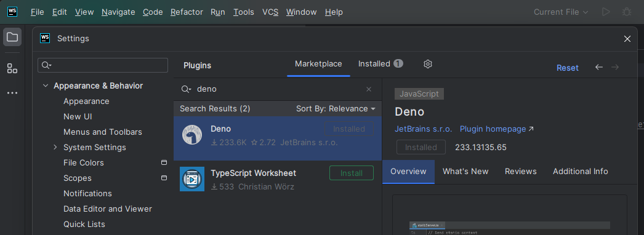644x235 pixels.
Task: Select the Deno plugin name in results
Action: [x=220, y=129]
